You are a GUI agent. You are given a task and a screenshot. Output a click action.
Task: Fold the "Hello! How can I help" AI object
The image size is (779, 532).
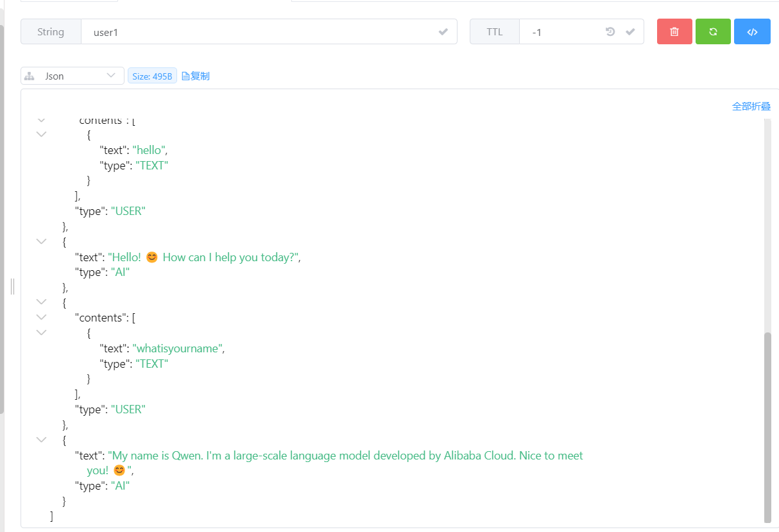42,241
